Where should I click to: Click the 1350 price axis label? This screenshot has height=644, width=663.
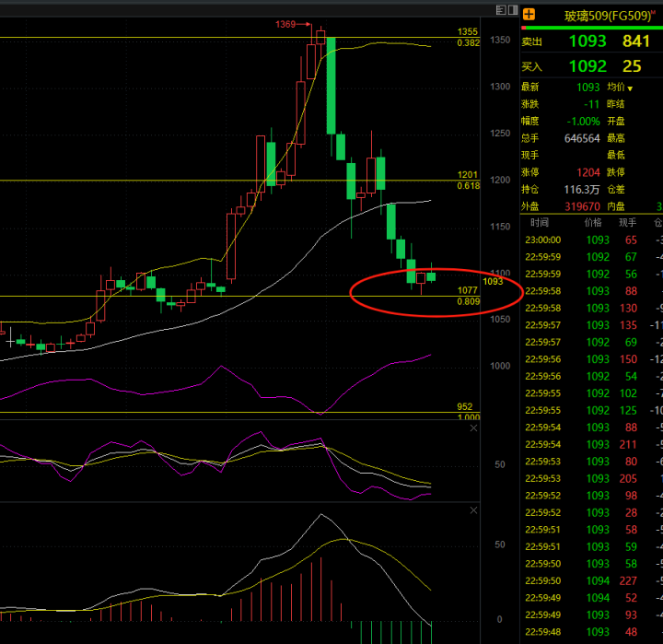tap(500, 40)
